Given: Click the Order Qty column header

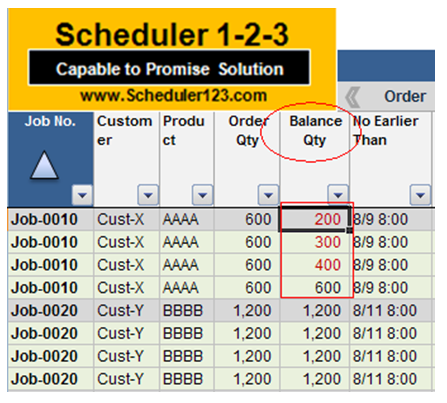Looking at the screenshot, I should click(x=247, y=159).
